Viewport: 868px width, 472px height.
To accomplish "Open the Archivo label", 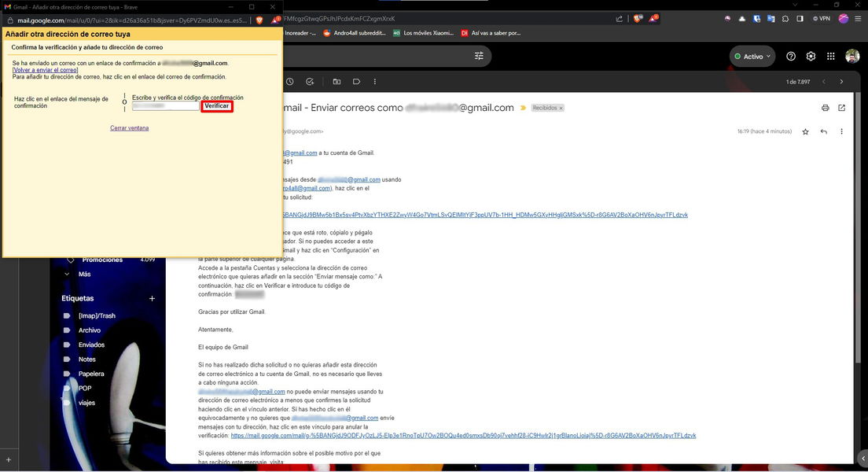I will (90, 330).
